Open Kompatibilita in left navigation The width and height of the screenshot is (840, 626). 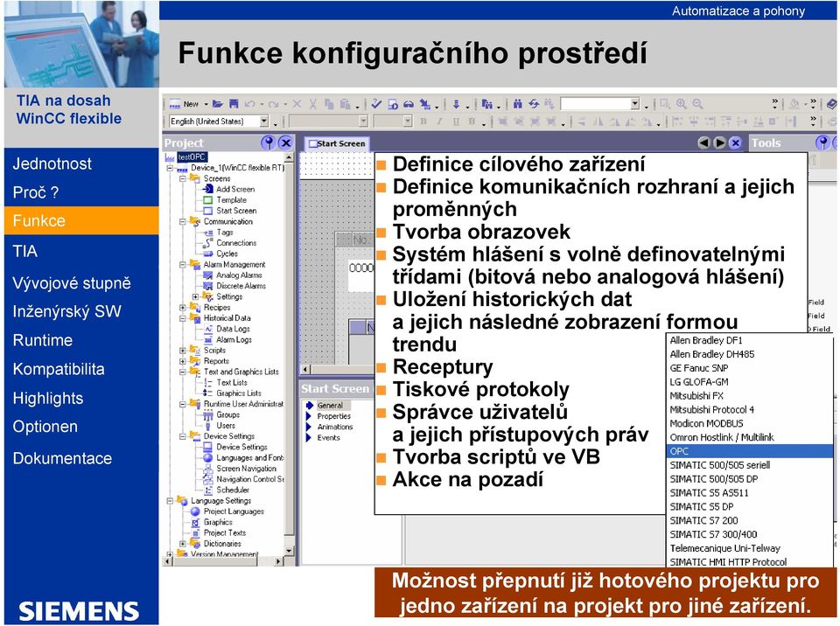(59, 369)
